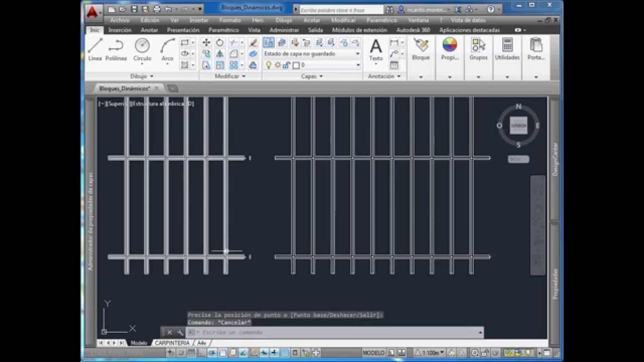Select the Stretch tool in Modificar panel

coord(206,65)
